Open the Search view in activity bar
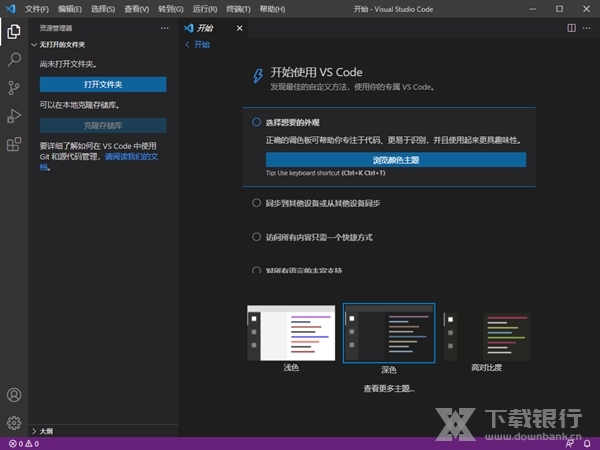Viewport: 600px width, 450px height. click(x=14, y=60)
